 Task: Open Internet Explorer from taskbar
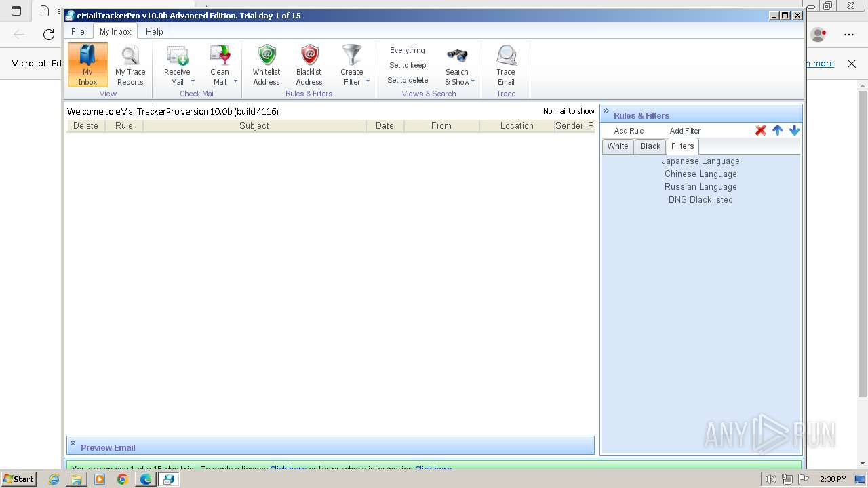click(x=54, y=479)
